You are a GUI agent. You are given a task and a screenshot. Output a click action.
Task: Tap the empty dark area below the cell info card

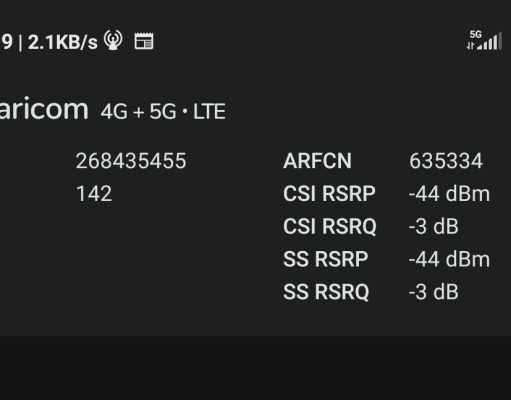(x=255, y=368)
